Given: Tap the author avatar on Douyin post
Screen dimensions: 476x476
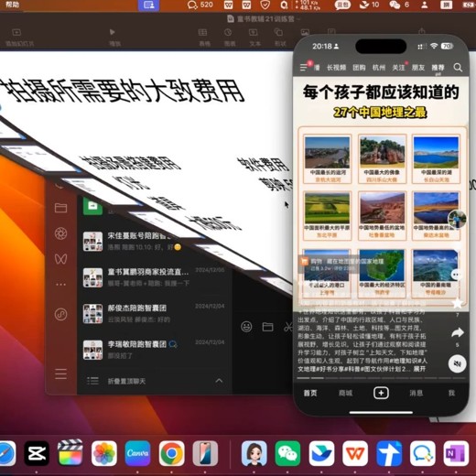Looking at the screenshot, I should click(x=457, y=219).
